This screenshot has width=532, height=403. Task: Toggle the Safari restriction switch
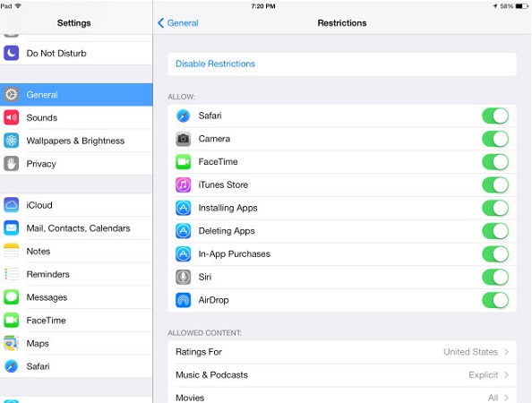click(495, 116)
